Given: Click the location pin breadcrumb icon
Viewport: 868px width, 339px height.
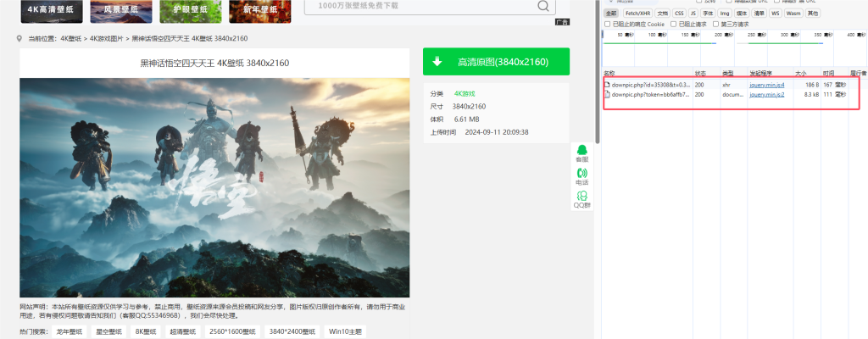Looking at the screenshot, I should [x=19, y=38].
